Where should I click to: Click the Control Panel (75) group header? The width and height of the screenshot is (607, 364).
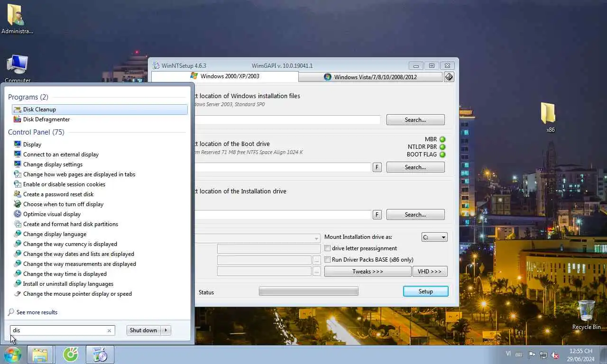coord(36,132)
